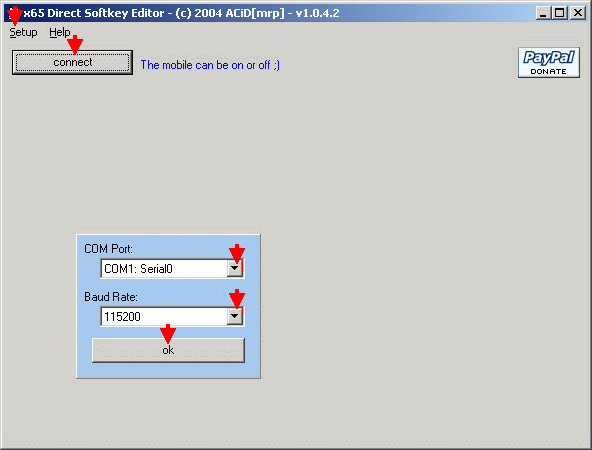Open the Setup menu
The height and width of the screenshot is (450, 592).
point(23,32)
